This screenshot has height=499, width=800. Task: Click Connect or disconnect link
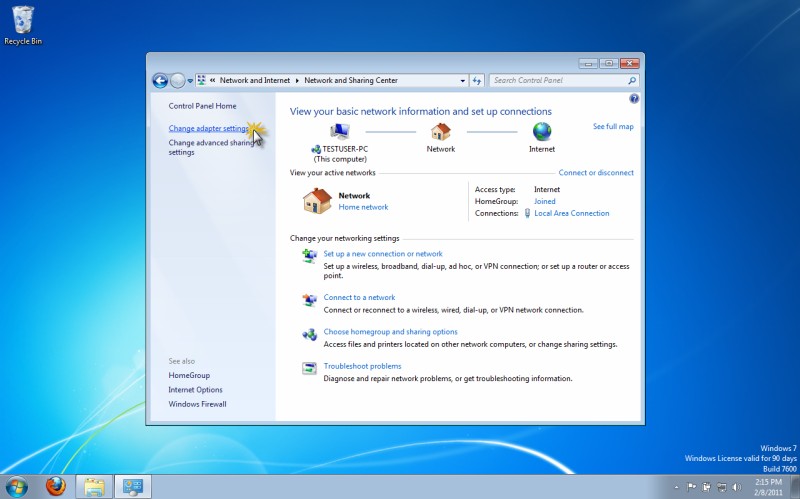596,173
